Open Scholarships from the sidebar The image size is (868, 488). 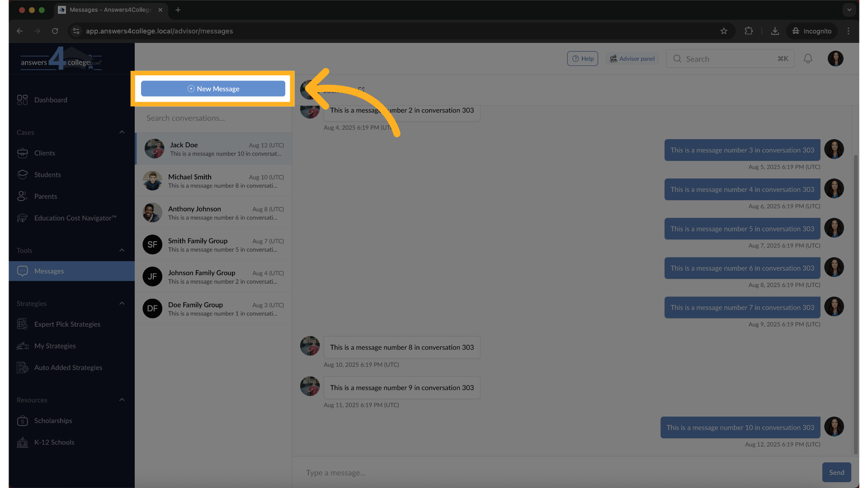coord(53,421)
